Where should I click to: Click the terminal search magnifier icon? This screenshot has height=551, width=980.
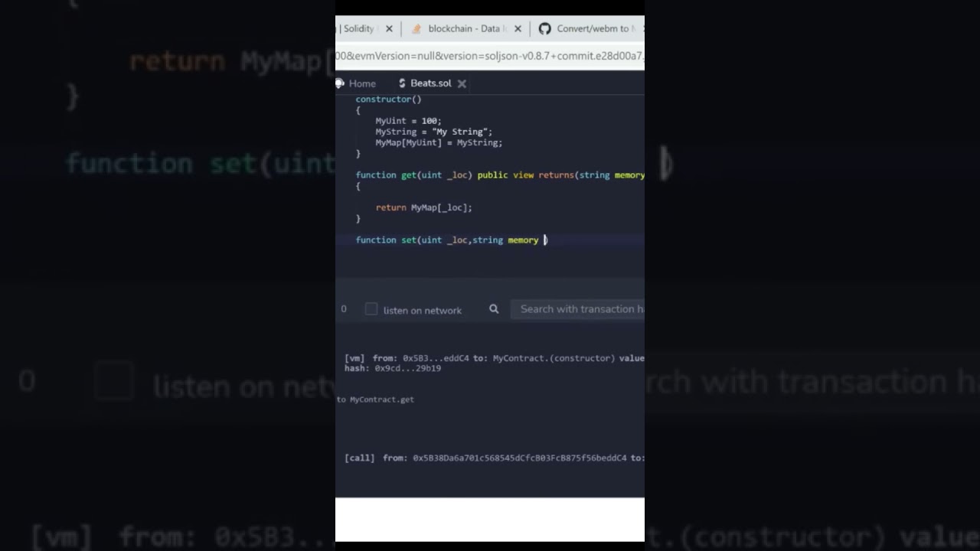coord(494,309)
